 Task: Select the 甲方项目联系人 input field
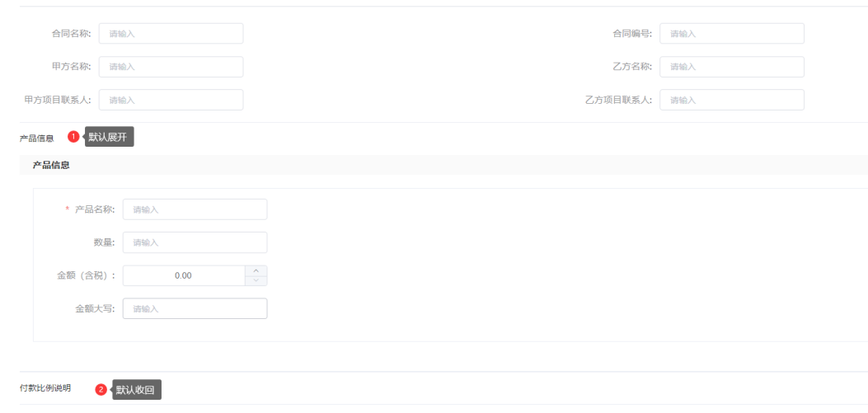point(171,101)
